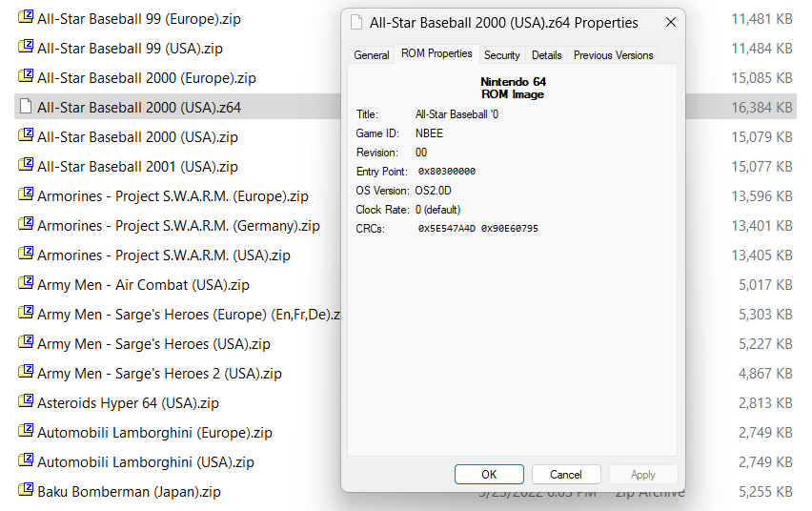Click the zip icon of Army Men - Sarge's Heroes (Europe)

point(26,313)
